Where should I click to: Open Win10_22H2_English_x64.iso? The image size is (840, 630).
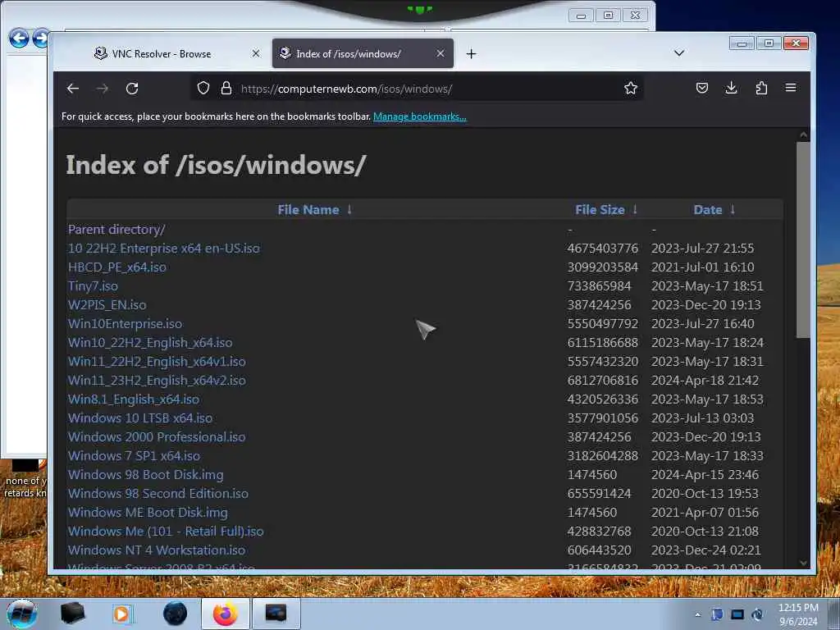point(150,342)
